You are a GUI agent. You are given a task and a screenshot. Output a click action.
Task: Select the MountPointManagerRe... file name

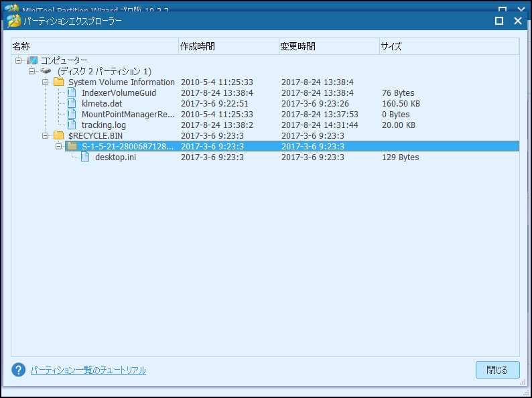(128, 115)
